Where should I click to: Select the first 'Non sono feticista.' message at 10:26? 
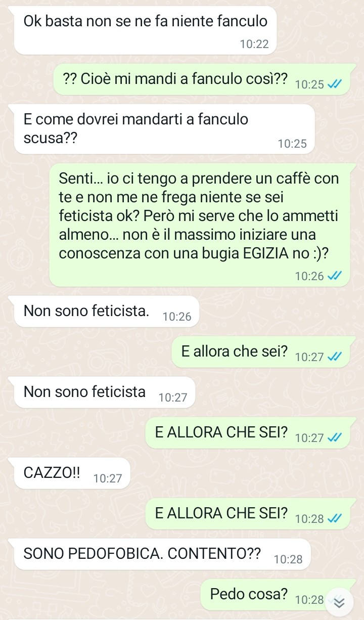click(107, 311)
